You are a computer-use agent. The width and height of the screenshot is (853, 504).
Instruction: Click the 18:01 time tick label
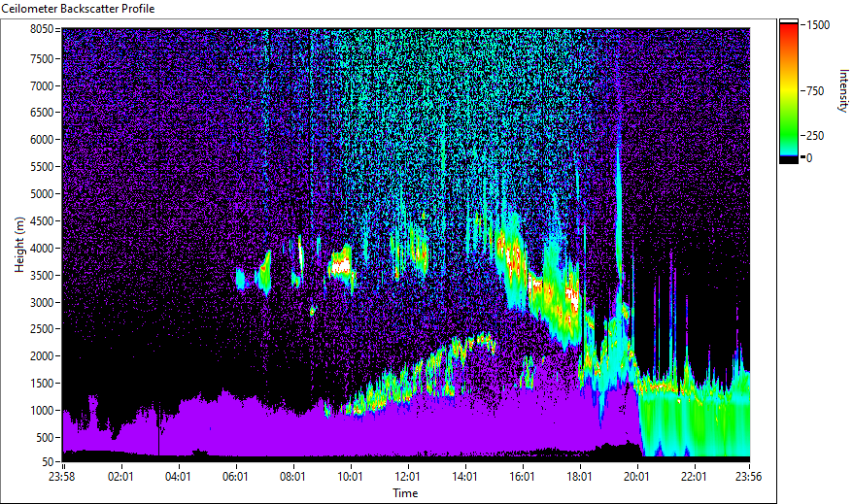point(579,477)
